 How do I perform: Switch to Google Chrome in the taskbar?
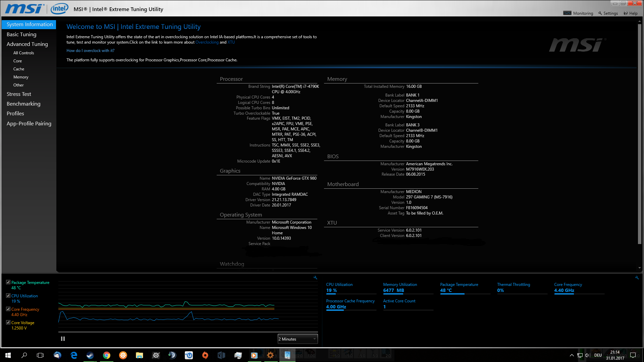pos(107,355)
